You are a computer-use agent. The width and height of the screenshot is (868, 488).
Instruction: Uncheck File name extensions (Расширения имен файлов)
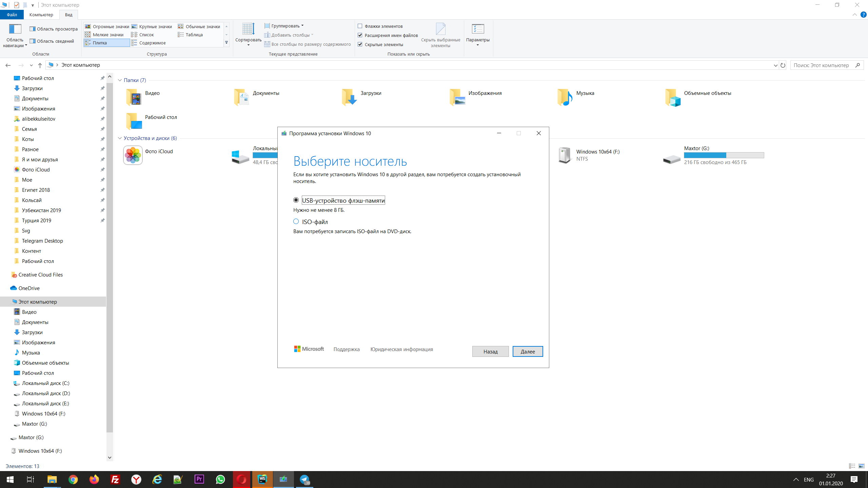coord(360,35)
